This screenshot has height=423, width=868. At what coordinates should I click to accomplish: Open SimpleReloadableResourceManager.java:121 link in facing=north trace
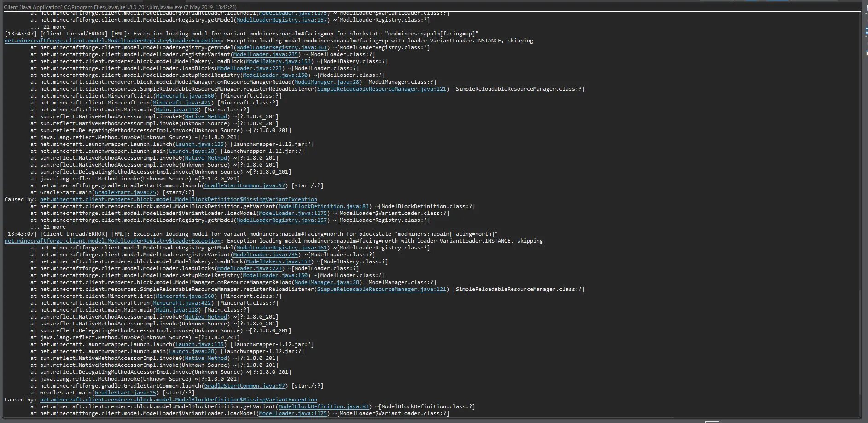[x=382, y=289]
